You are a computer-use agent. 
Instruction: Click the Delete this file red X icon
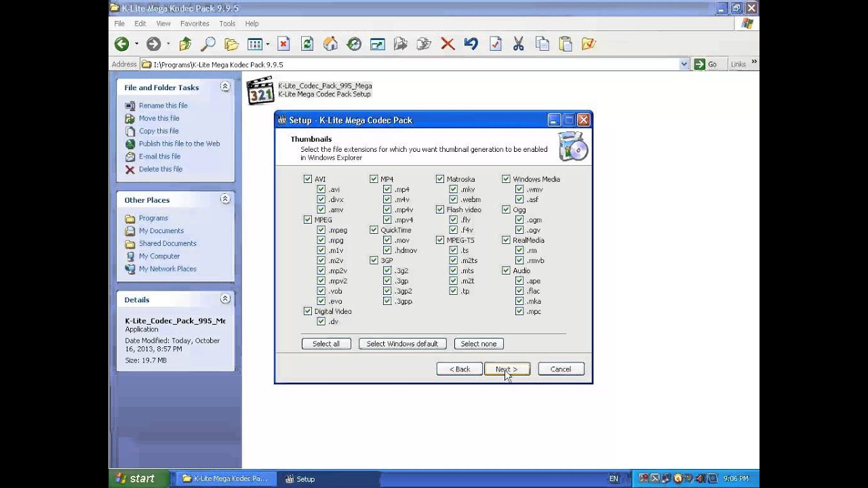(130, 169)
